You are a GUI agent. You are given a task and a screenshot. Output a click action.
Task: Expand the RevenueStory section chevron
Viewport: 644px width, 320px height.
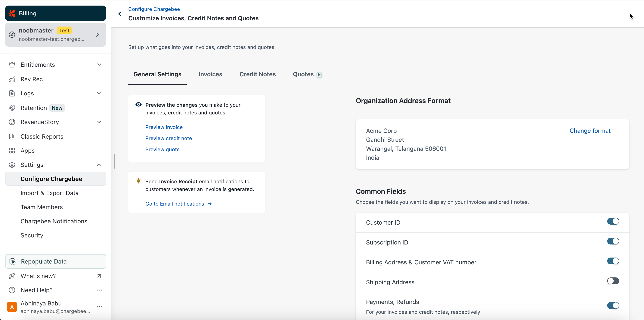coord(99,122)
